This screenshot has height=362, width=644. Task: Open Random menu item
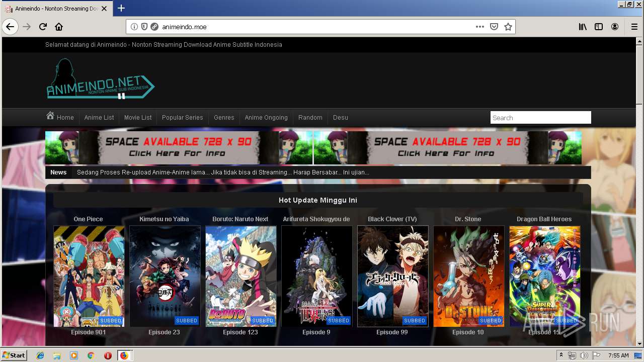pyautogui.click(x=310, y=117)
